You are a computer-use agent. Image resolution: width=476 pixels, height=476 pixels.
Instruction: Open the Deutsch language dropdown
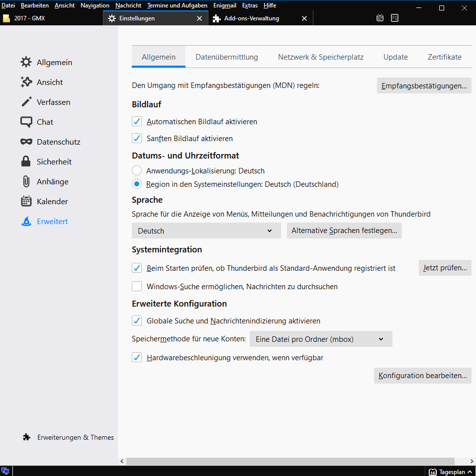[x=206, y=231]
